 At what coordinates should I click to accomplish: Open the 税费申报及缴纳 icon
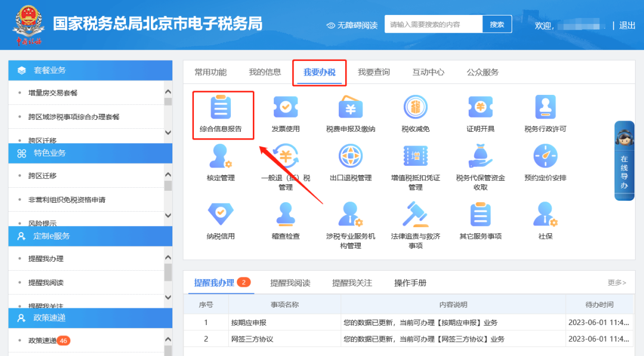(351, 107)
